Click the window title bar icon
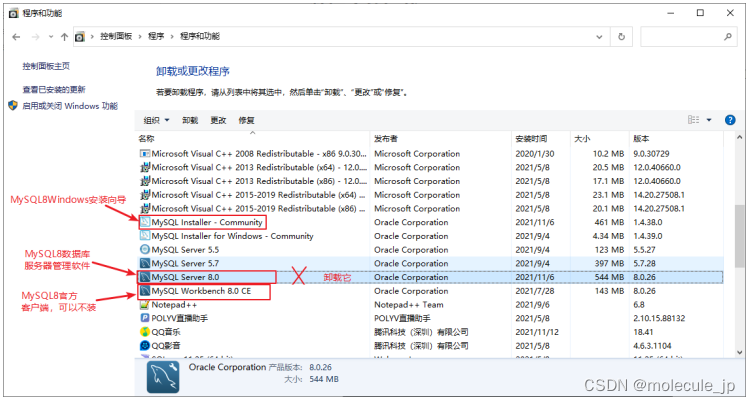Viewport: 750px width, 404px height. (13, 13)
